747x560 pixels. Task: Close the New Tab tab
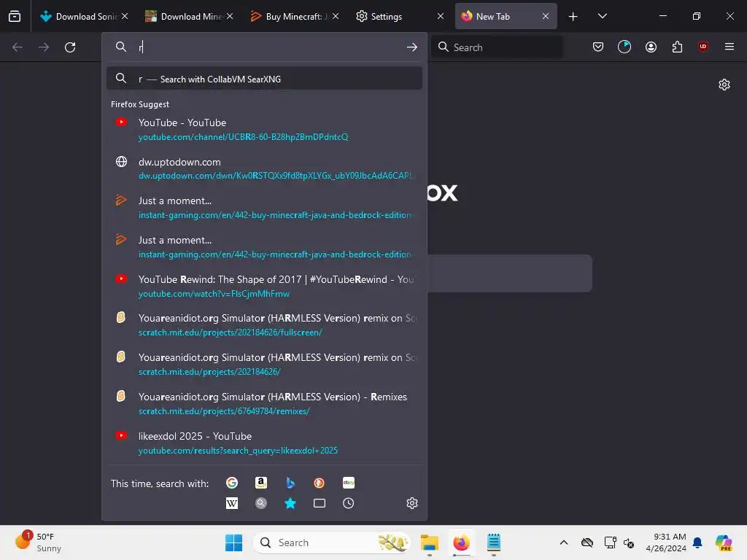[x=546, y=16]
